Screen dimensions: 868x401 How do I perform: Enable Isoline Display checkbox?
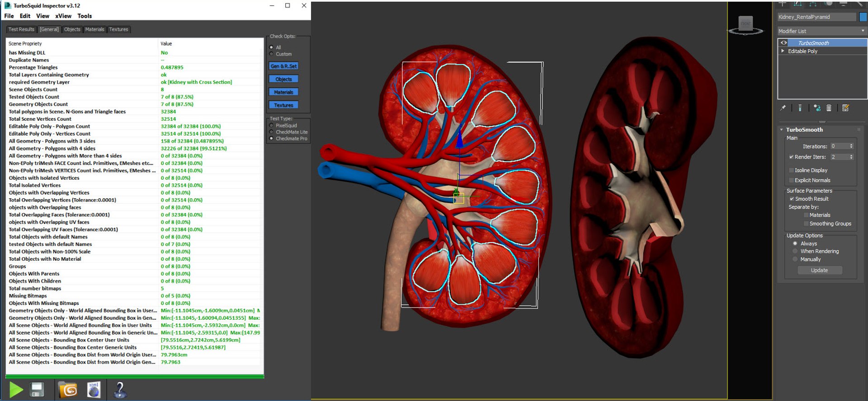click(x=792, y=170)
